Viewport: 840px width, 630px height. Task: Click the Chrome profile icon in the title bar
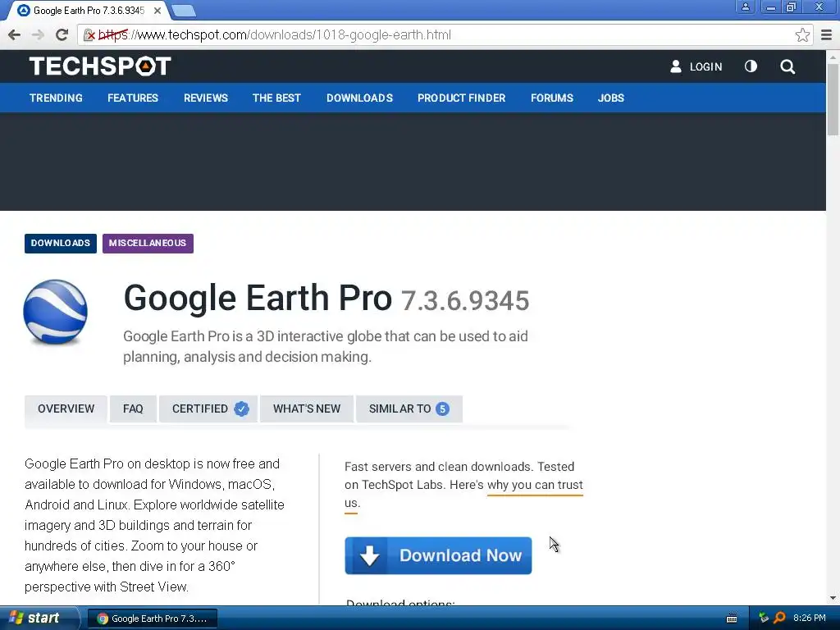pyautogui.click(x=745, y=7)
